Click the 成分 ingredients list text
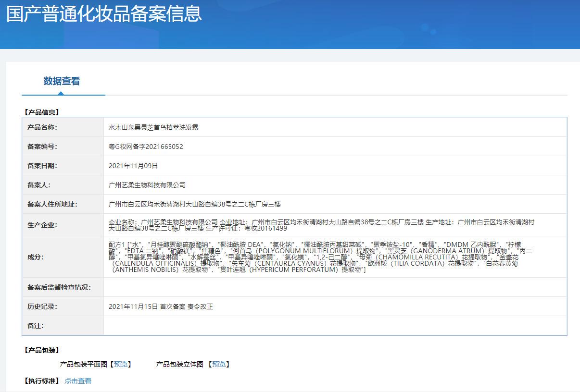Image resolution: width=580 pixels, height=392 pixels. [x=321, y=257]
